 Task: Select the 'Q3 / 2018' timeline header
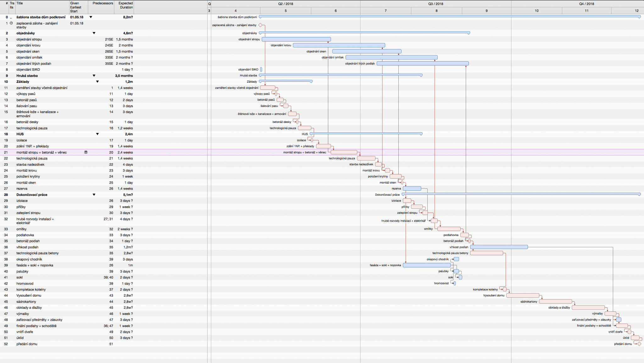click(436, 4)
